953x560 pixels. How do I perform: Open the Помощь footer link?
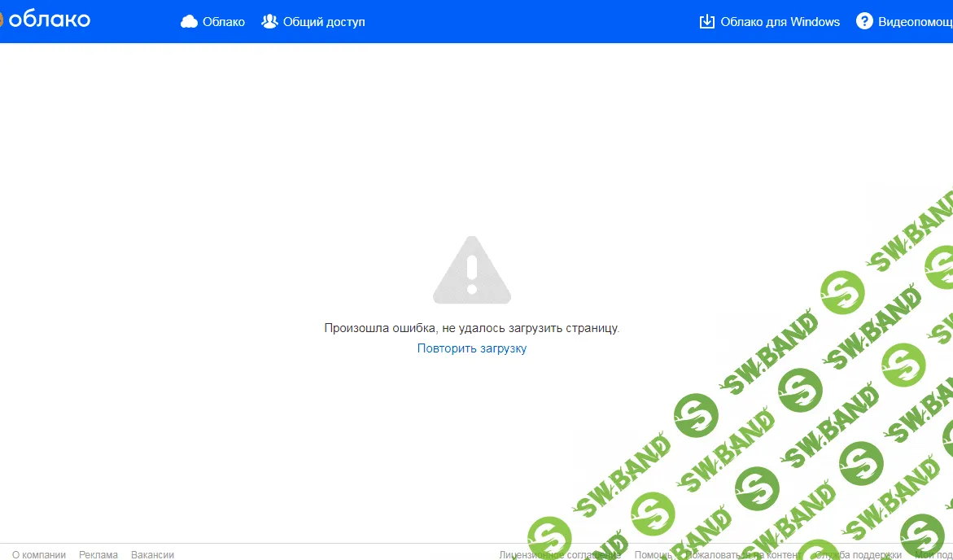tap(654, 554)
